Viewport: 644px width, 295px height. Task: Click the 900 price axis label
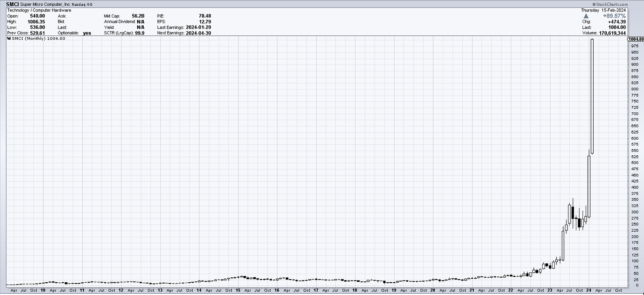point(634,65)
